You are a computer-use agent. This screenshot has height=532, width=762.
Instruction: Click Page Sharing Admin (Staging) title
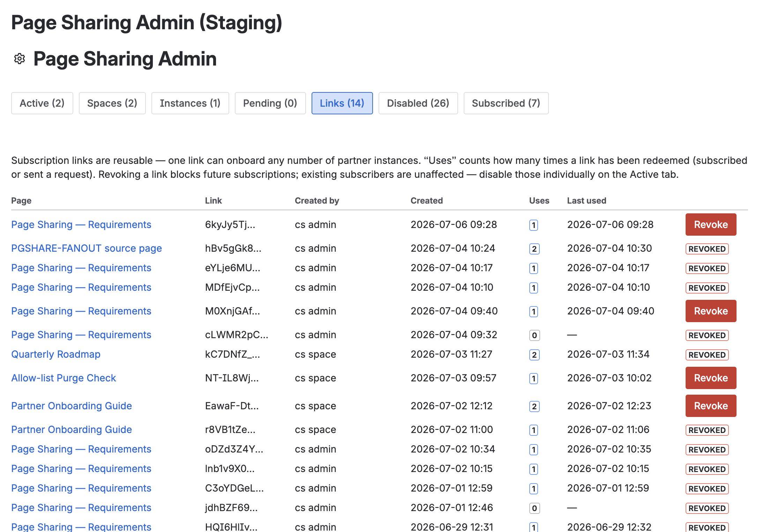147,23
